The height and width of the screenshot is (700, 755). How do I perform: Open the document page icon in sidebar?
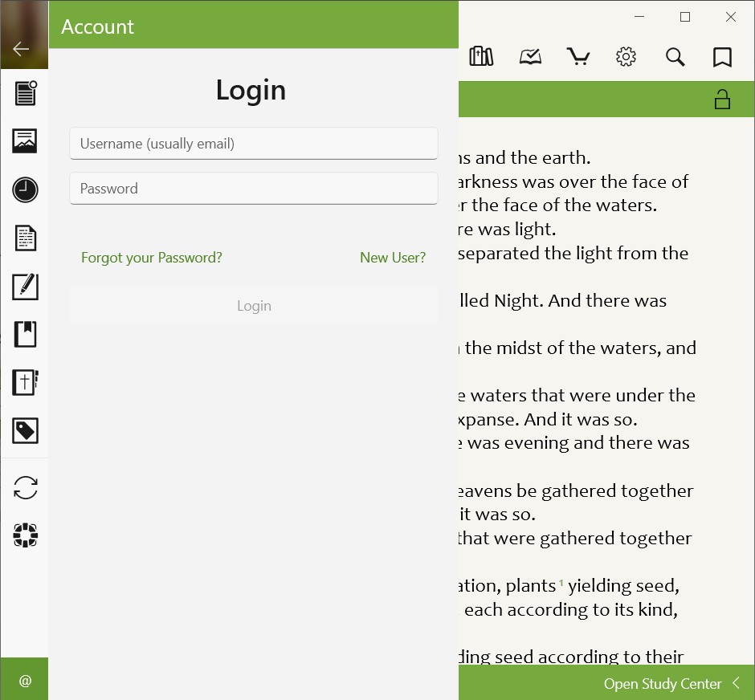tap(25, 238)
